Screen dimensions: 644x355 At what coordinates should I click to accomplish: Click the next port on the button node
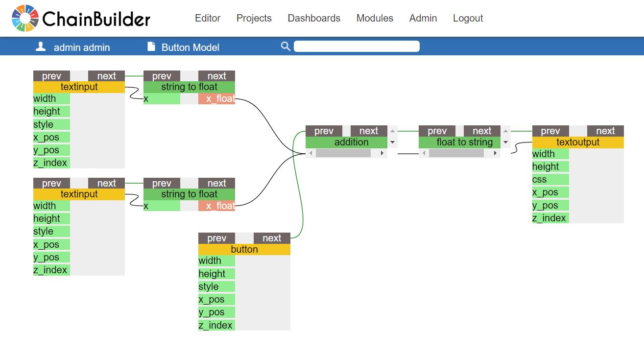click(272, 238)
